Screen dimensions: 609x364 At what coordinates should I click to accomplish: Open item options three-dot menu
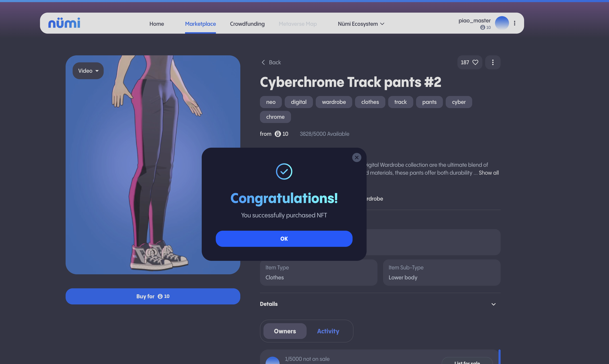(493, 62)
